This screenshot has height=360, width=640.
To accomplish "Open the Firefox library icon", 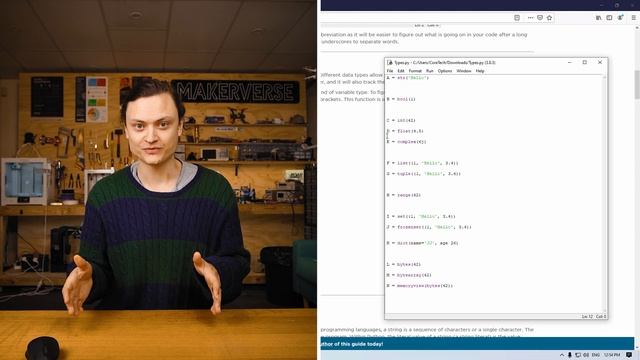I will pos(598,18).
